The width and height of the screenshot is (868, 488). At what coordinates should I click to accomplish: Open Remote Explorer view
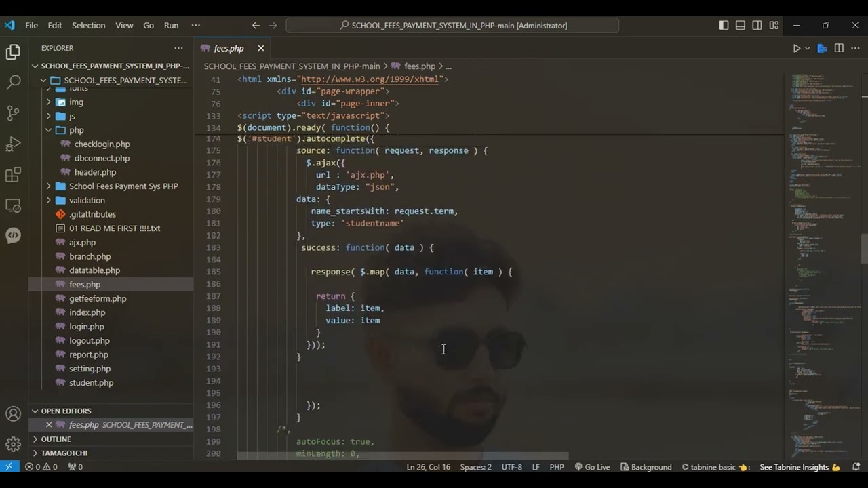tap(13, 205)
